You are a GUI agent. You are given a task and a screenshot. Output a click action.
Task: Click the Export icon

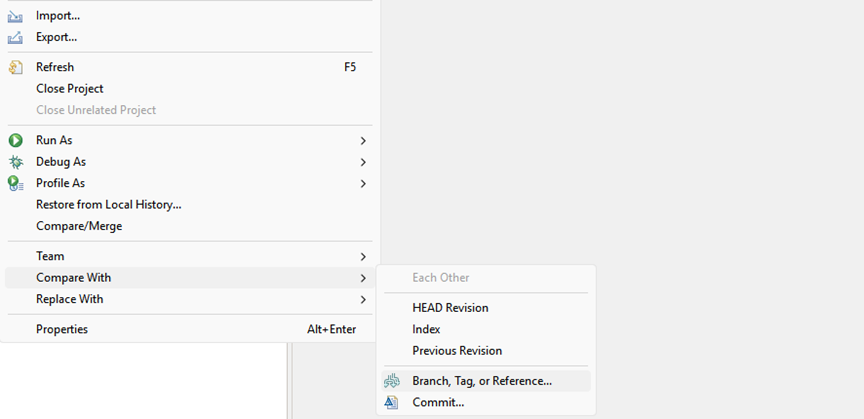click(15, 38)
